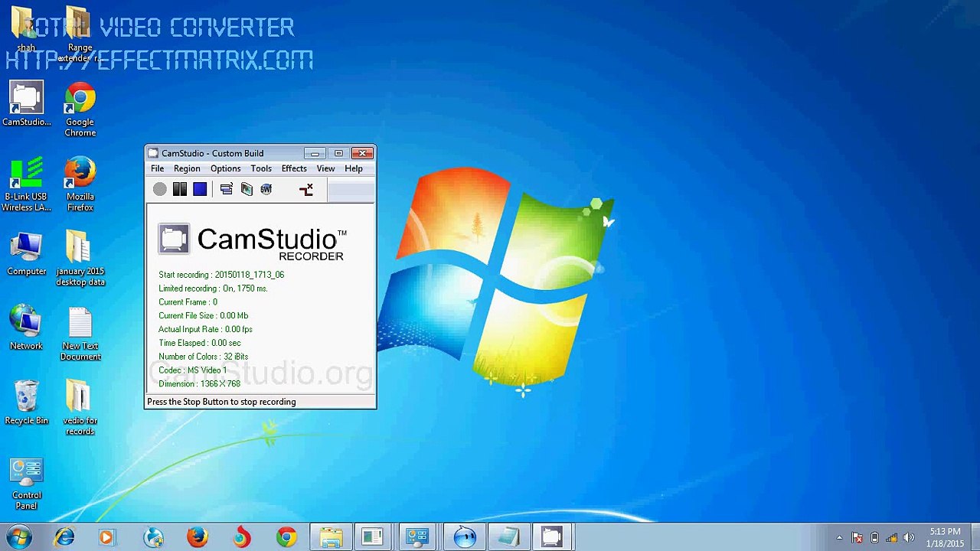This screenshot has height=551, width=980.
Task: Switch to the Control Panel taskbar button
Action: pyautogui.click(x=417, y=537)
